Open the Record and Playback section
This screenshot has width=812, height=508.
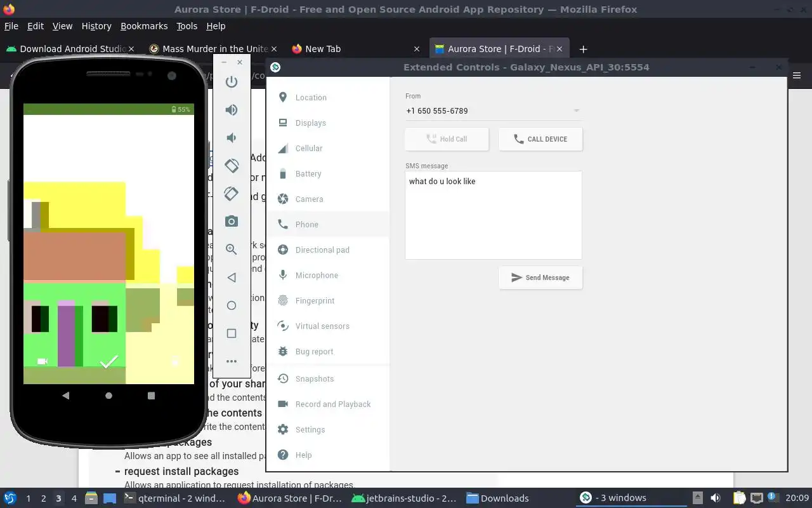[327, 404]
